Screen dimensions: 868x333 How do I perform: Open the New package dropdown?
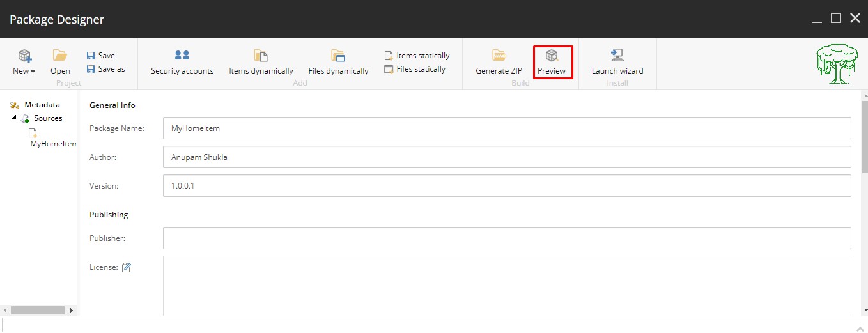coord(24,62)
